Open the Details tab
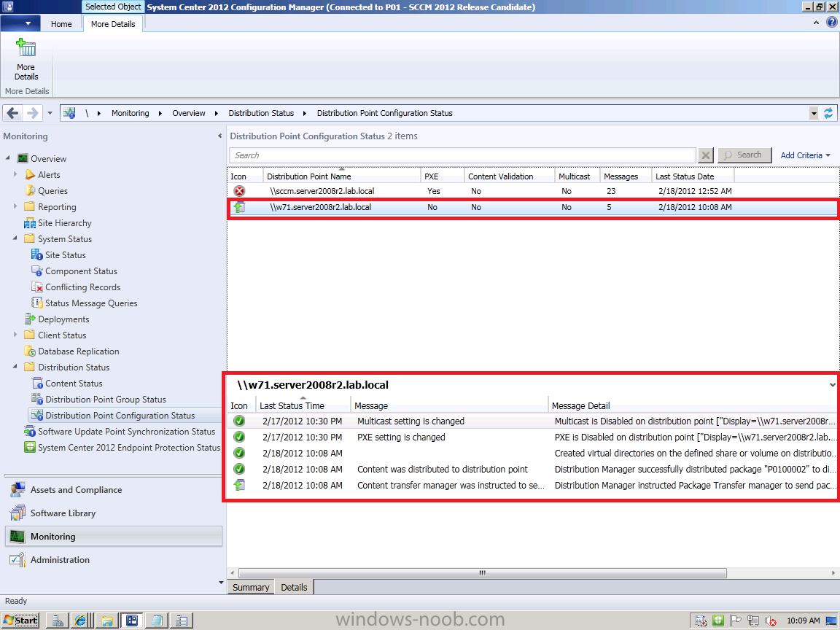840x630 pixels. coord(294,587)
